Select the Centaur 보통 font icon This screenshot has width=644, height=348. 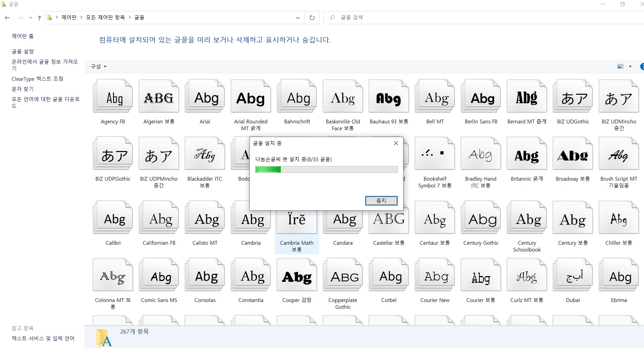(435, 217)
